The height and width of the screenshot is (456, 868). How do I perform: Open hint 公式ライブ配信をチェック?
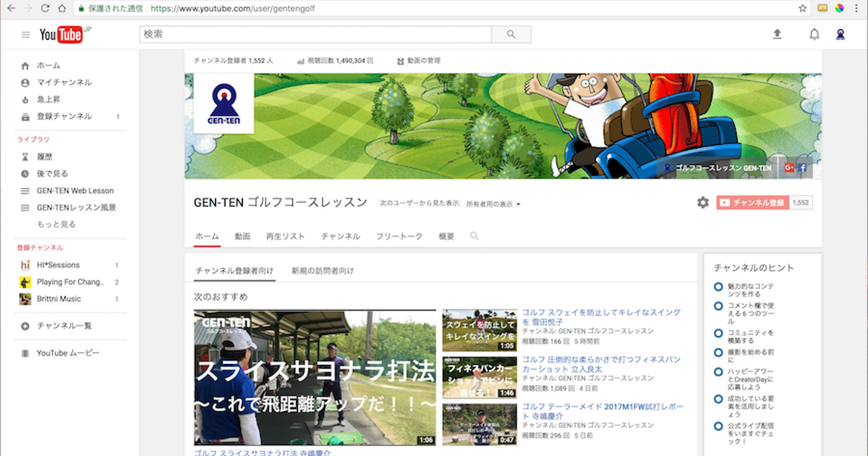[752, 432]
